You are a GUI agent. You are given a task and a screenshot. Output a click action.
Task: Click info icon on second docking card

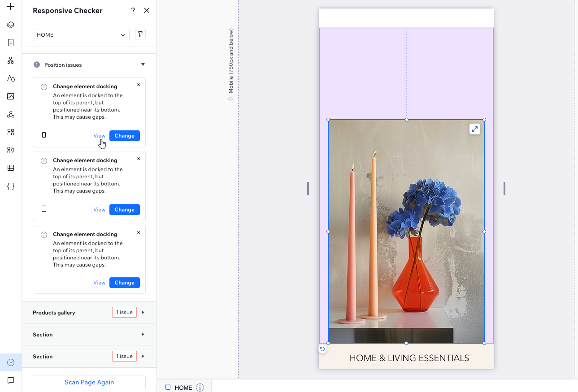point(44,161)
